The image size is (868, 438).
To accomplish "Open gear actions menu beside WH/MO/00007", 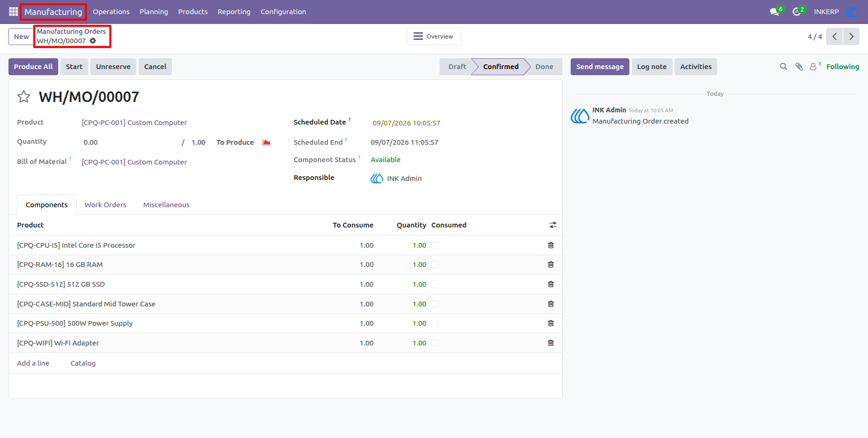I will tap(93, 41).
